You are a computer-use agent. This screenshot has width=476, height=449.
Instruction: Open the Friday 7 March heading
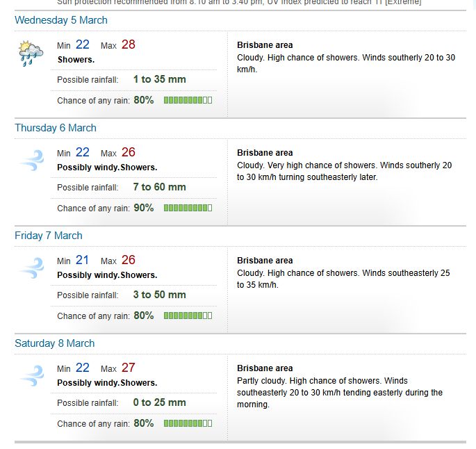coord(49,236)
